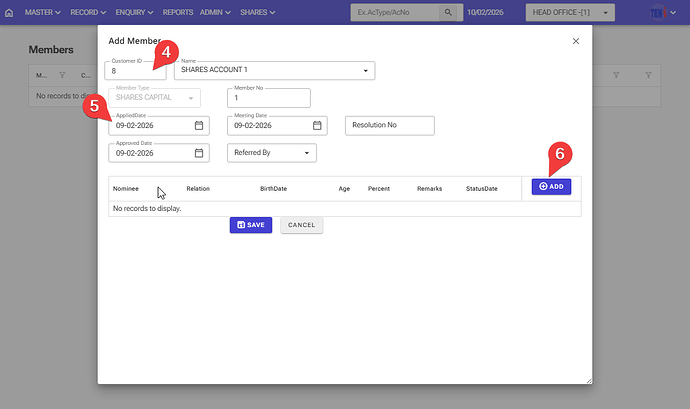Expand the Member Type dropdown

pyautogui.click(x=191, y=98)
